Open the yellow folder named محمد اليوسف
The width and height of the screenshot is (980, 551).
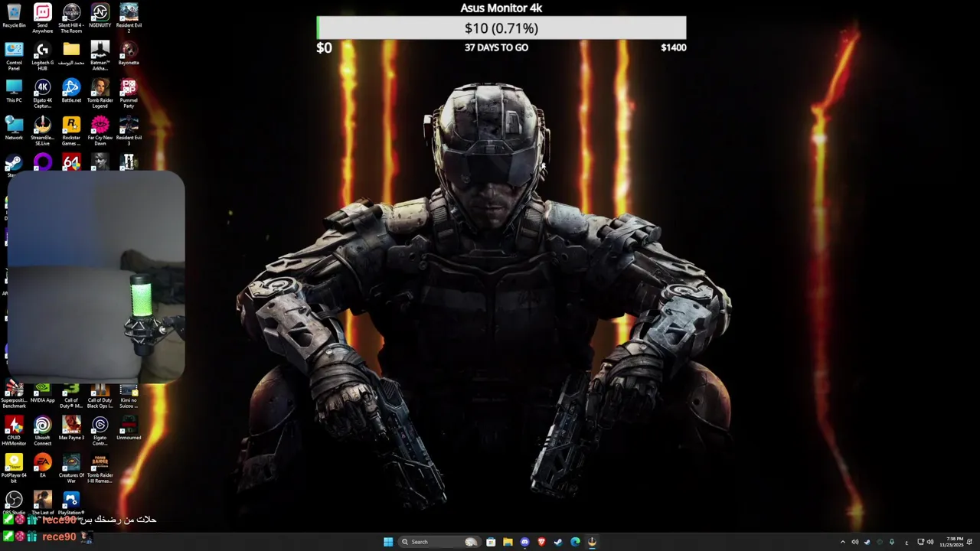point(71,54)
